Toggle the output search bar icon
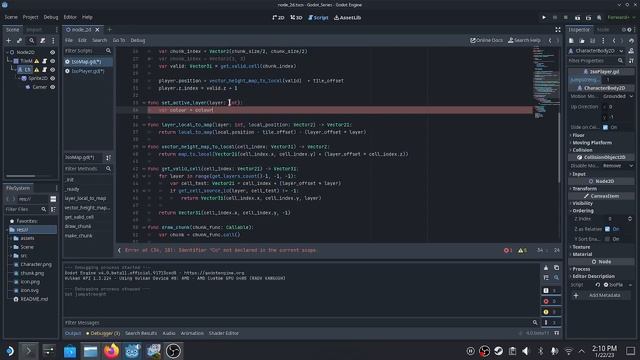The width and height of the screenshot is (640, 360). pyautogui.click(x=556, y=278)
